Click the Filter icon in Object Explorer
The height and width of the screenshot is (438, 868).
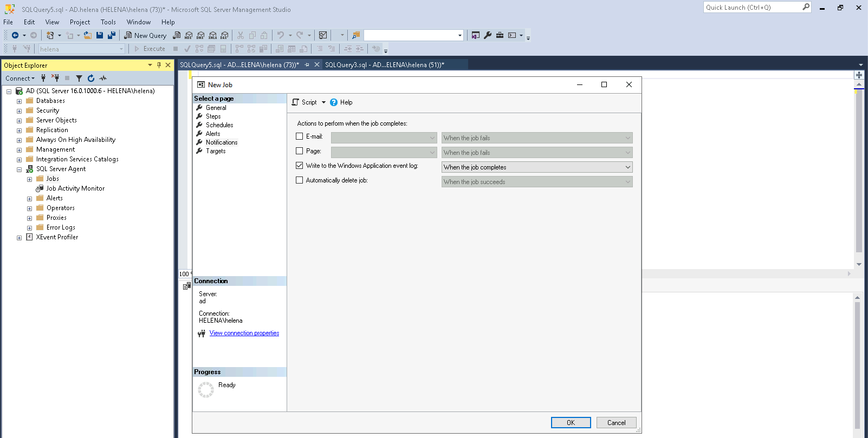(79, 79)
